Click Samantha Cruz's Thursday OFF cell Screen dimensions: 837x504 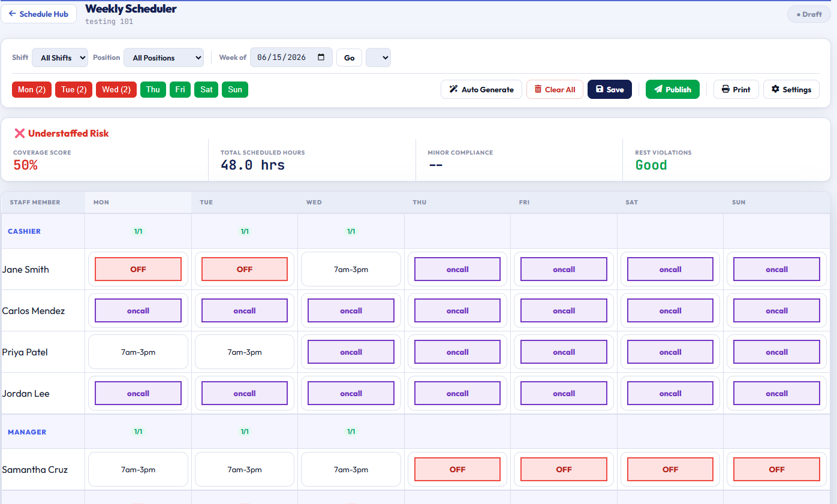point(457,469)
